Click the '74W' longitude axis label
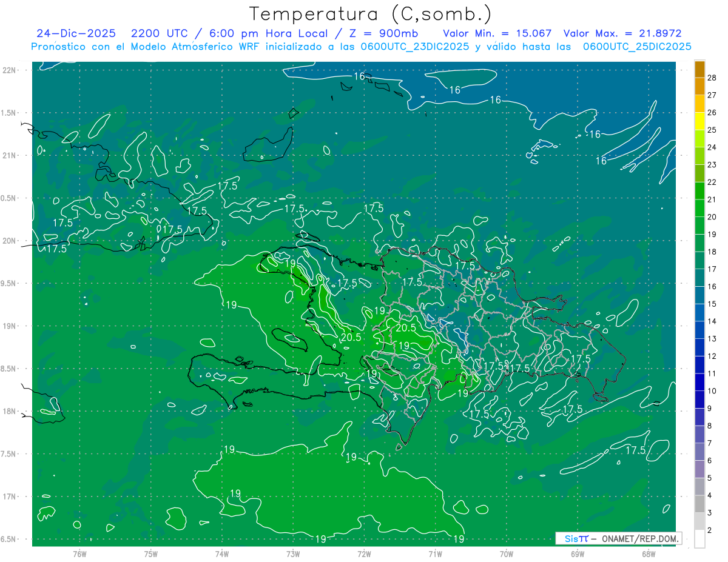Image resolution: width=728 pixels, height=562 pixels. [222, 554]
